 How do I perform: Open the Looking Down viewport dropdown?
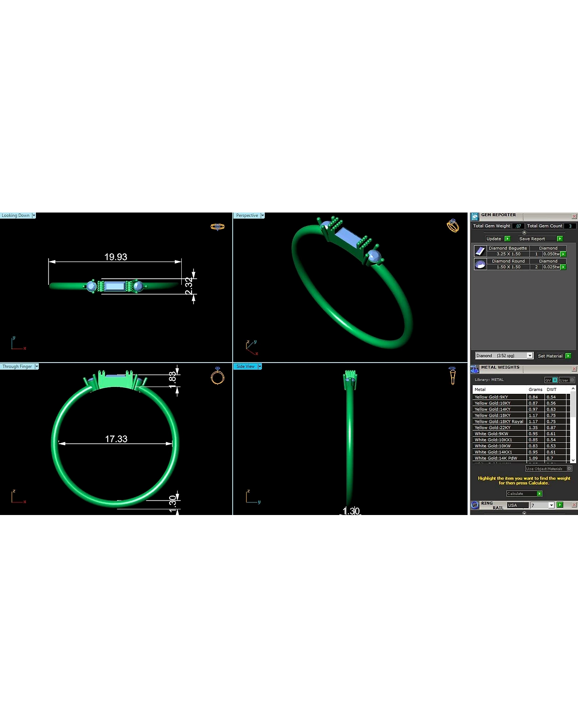[34, 215]
